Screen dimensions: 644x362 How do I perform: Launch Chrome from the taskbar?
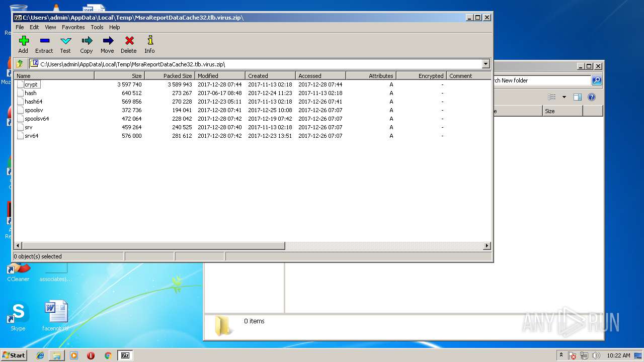click(108, 355)
